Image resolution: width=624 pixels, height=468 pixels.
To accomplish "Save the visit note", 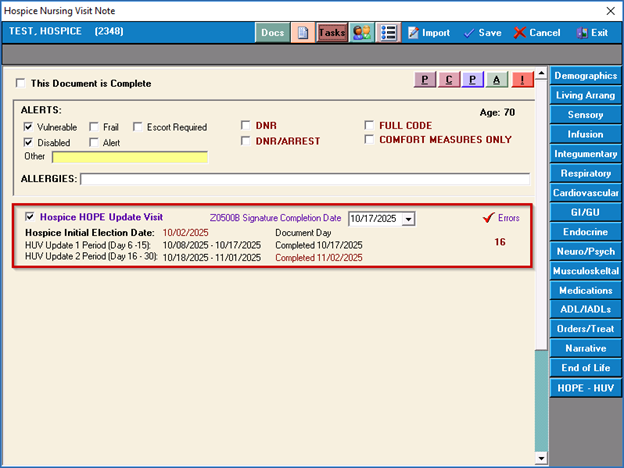I will (x=482, y=32).
